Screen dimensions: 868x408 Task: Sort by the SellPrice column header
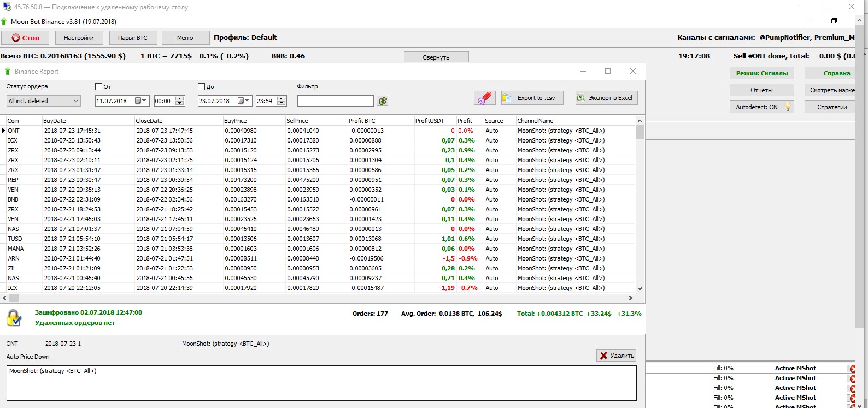pos(316,121)
